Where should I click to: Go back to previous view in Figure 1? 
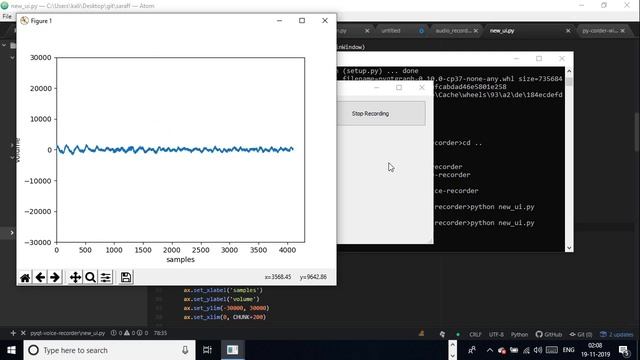[40, 278]
